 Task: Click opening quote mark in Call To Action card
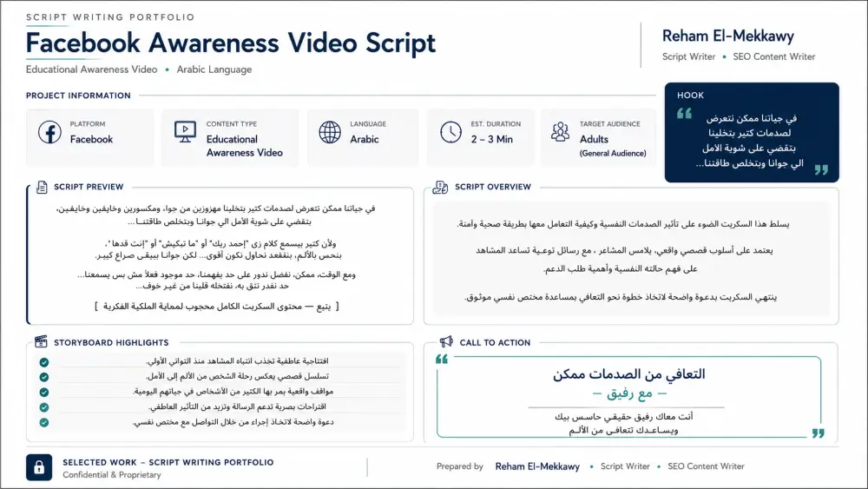coord(442,359)
